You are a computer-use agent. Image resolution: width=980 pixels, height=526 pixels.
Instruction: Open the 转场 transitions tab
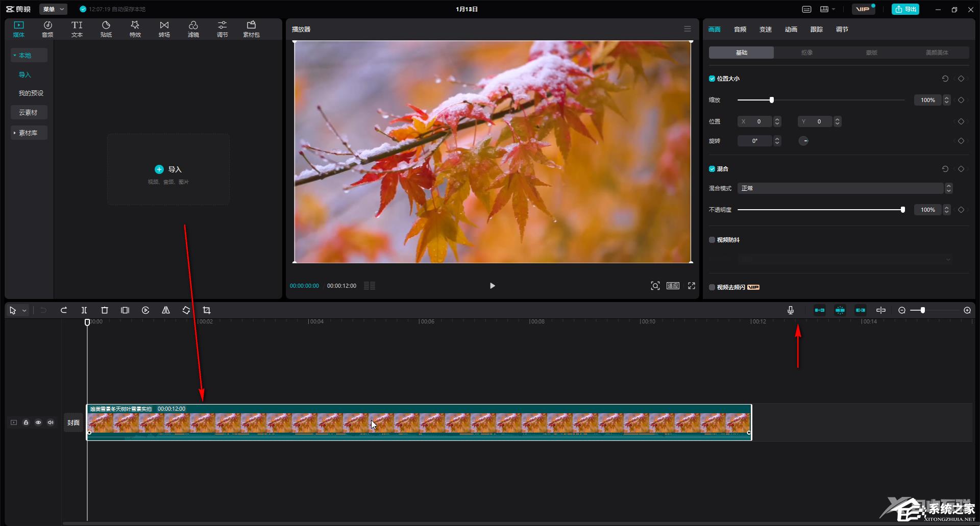pos(164,29)
